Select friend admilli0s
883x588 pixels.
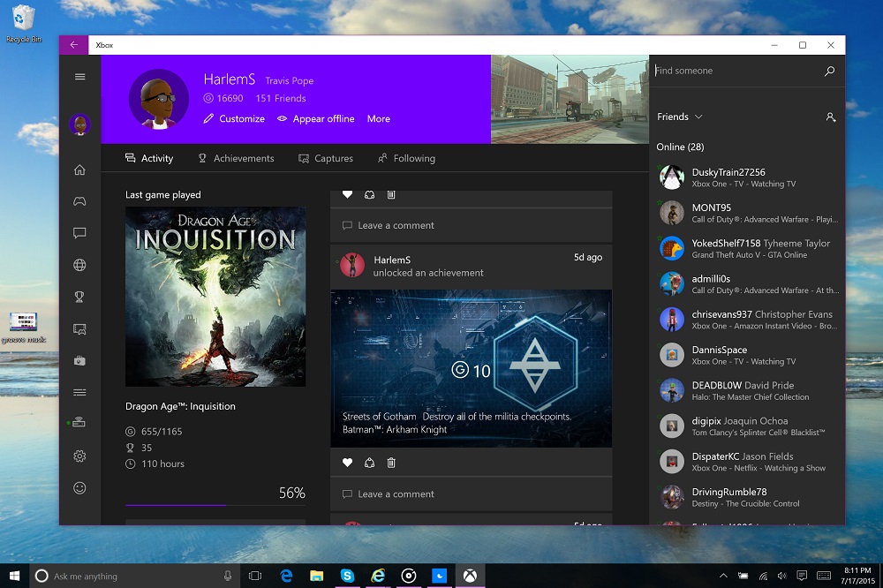[747, 284]
